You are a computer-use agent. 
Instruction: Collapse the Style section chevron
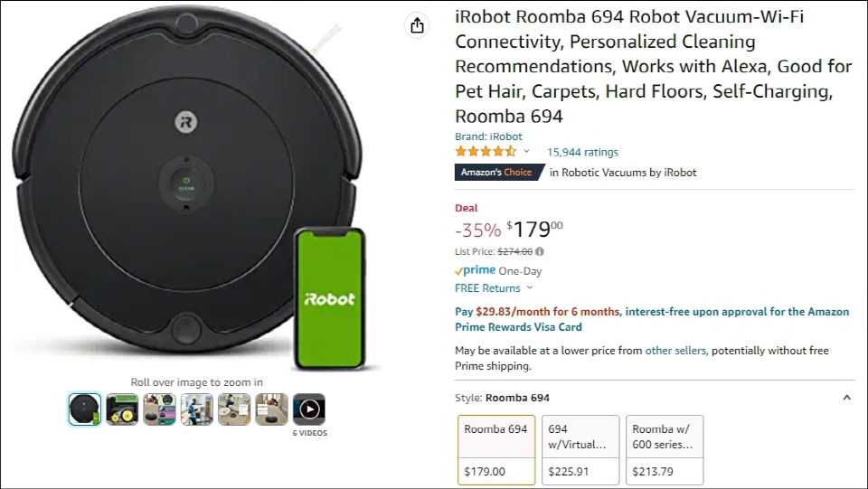(x=846, y=398)
